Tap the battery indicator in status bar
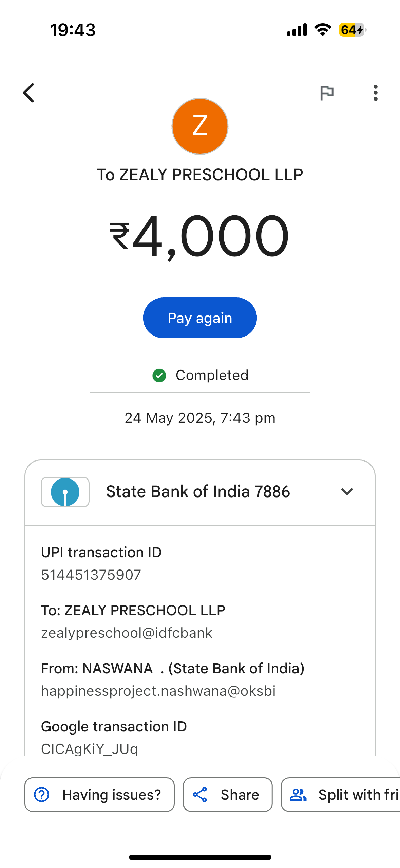Image resolution: width=400 pixels, height=868 pixels. 352,30
